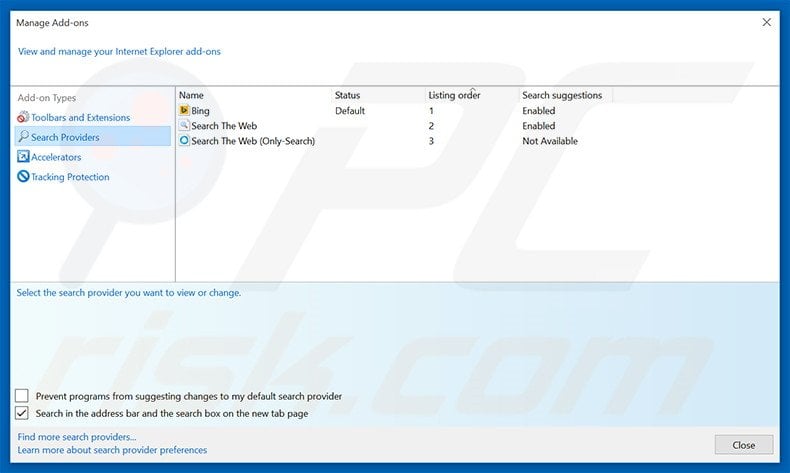Click Enabled suggestions cell for Bing
The width and height of the screenshot is (790, 473).
click(x=539, y=111)
